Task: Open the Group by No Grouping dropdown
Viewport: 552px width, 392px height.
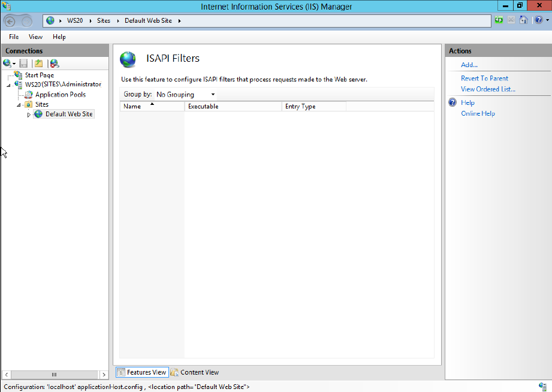Action: pos(186,94)
